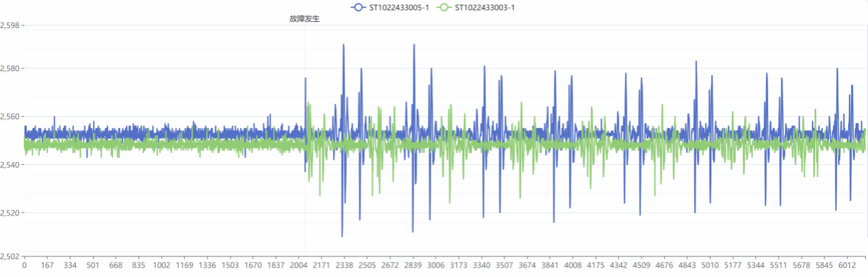The height and width of the screenshot is (277, 868).
Task: Select the 2,520 y-axis label
Action: click(x=12, y=213)
